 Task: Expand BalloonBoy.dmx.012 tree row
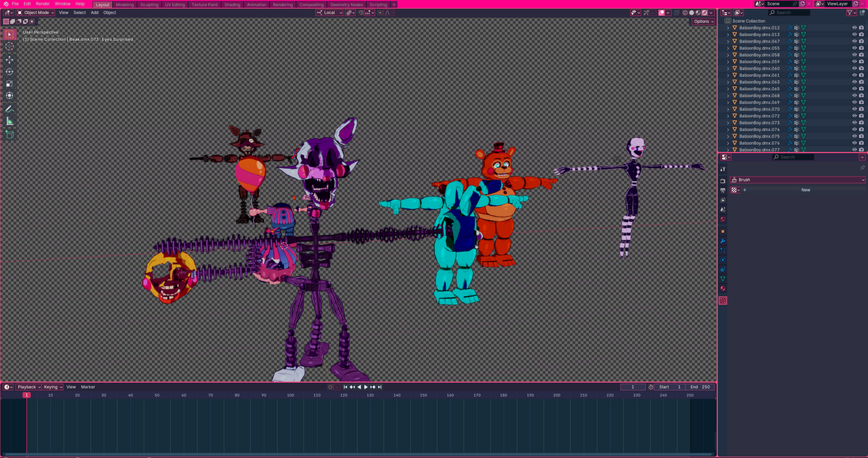[728, 28]
